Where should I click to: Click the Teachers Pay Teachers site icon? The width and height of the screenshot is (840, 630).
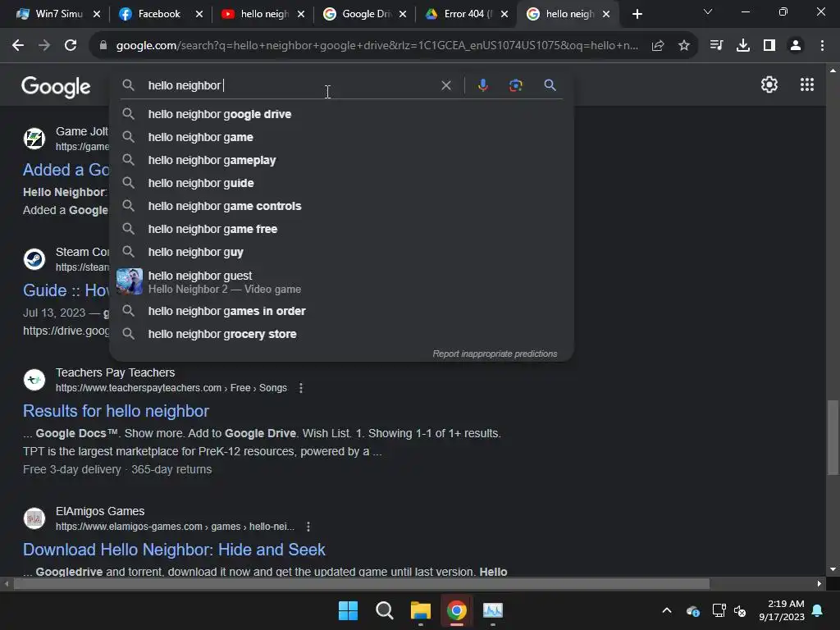pyautogui.click(x=34, y=380)
